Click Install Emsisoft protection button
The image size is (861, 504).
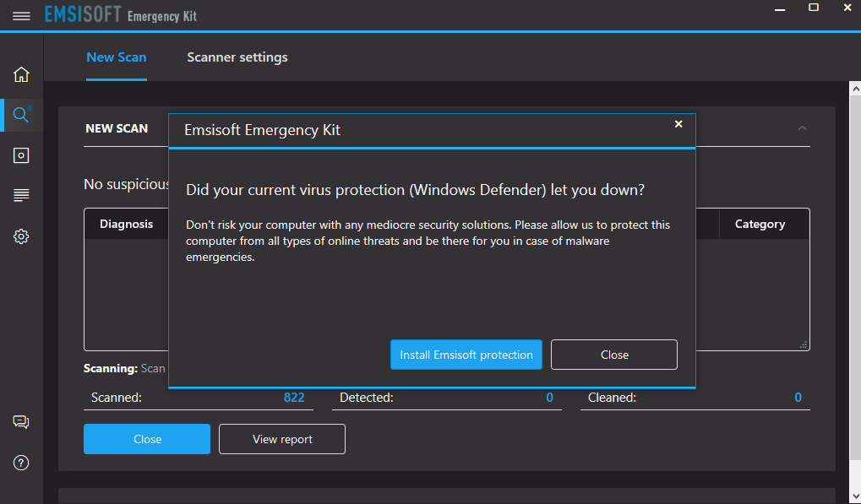tap(466, 355)
